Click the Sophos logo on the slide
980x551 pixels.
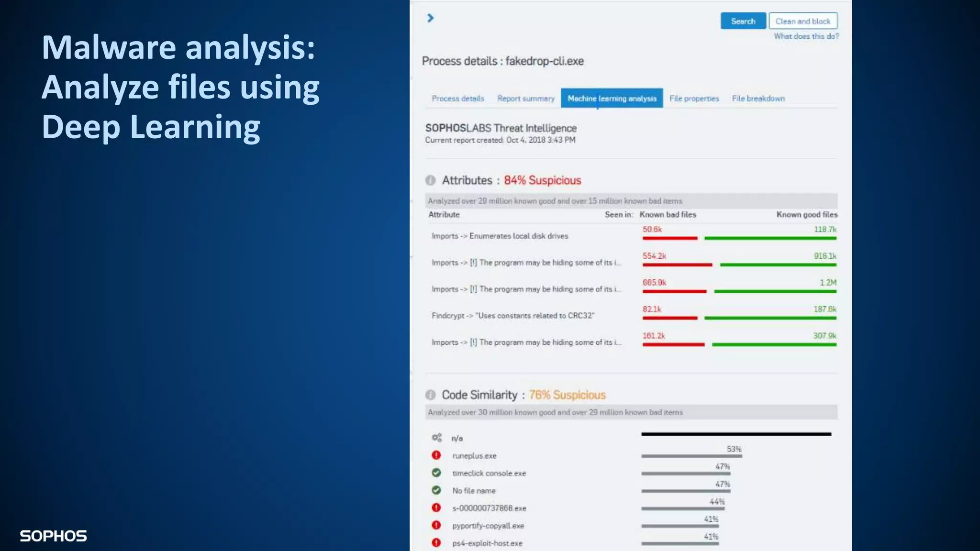pyautogui.click(x=53, y=536)
